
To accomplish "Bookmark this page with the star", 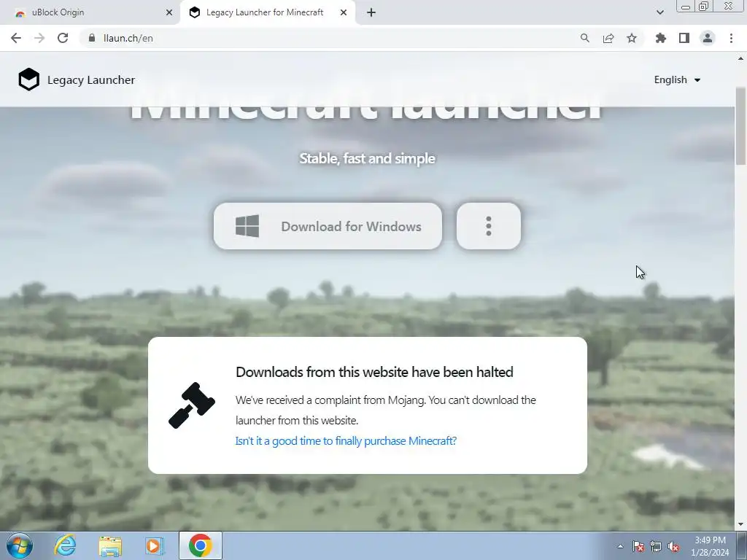I will click(632, 38).
